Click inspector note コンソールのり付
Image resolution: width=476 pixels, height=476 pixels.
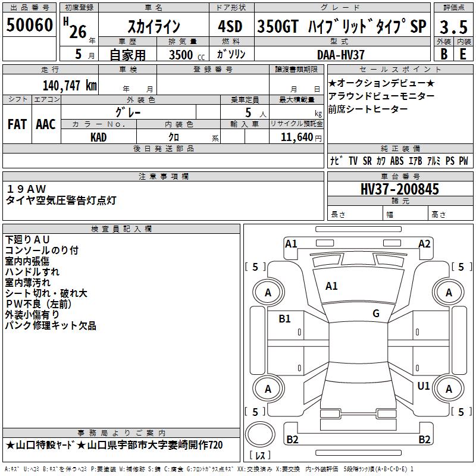42,250
